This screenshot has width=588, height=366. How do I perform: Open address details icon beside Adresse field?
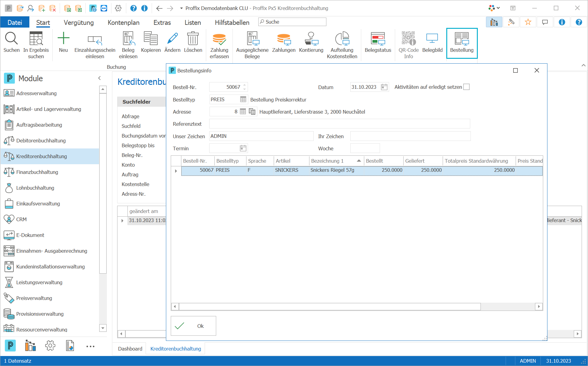coord(252,111)
